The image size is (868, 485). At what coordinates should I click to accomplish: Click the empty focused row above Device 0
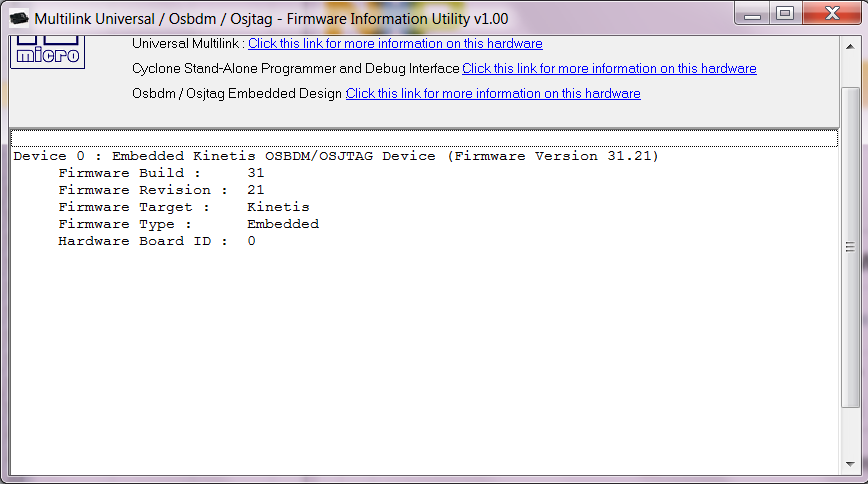pos(424,138)
